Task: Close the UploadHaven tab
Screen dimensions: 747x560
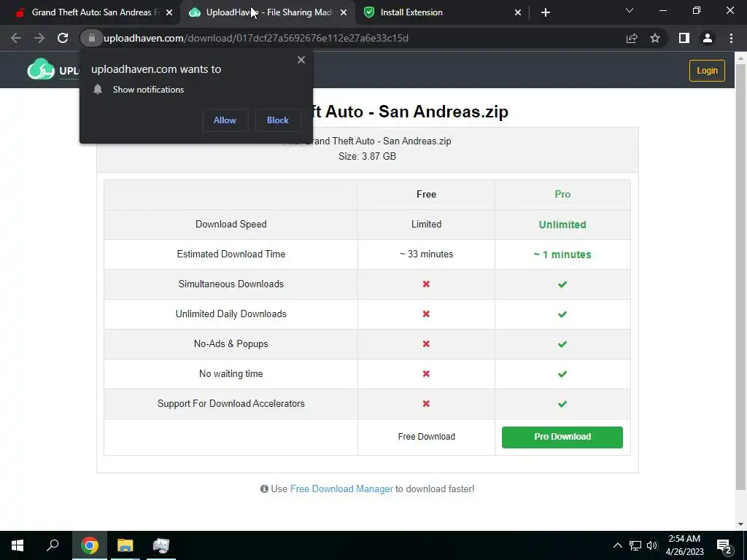Action: 344,12
